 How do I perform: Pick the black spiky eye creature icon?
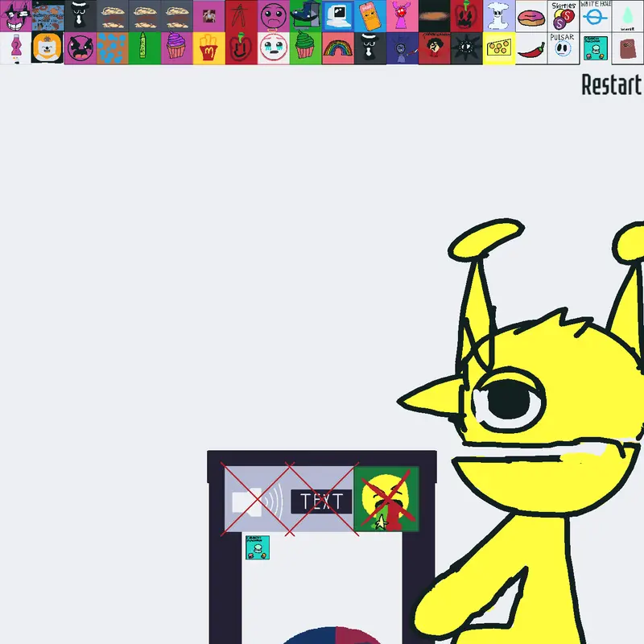[467, 48]
